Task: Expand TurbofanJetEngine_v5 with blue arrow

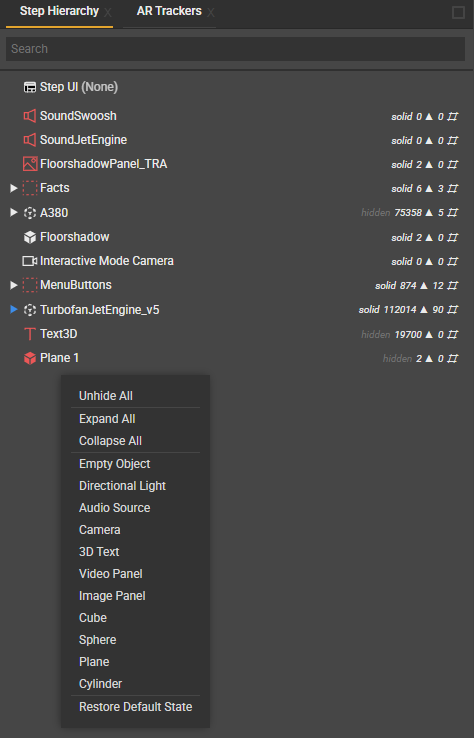Action: tap(14, 309)
